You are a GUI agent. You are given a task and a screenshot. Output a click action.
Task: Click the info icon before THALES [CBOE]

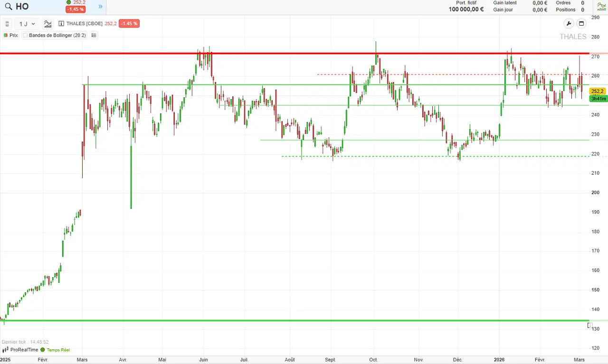click(61, 24)
